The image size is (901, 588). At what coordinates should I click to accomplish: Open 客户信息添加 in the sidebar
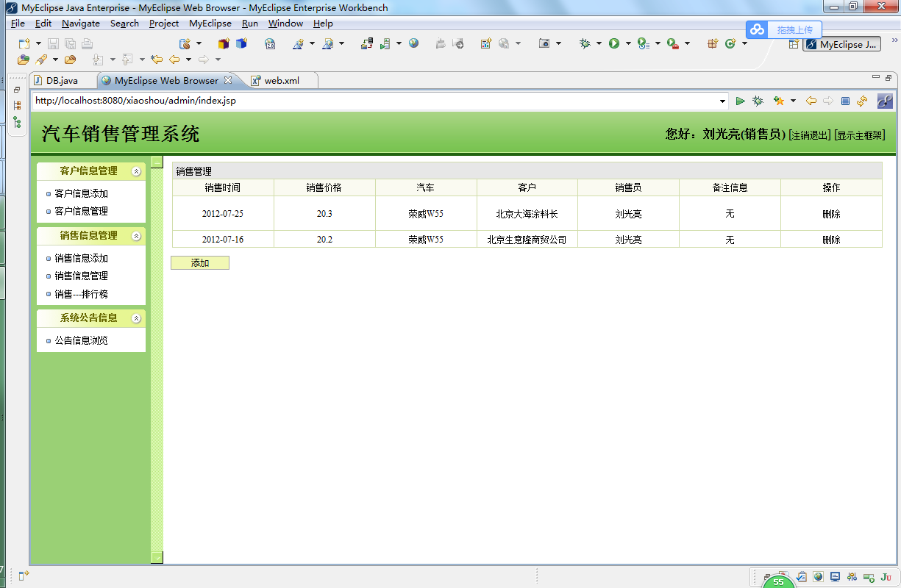[82, 193]
